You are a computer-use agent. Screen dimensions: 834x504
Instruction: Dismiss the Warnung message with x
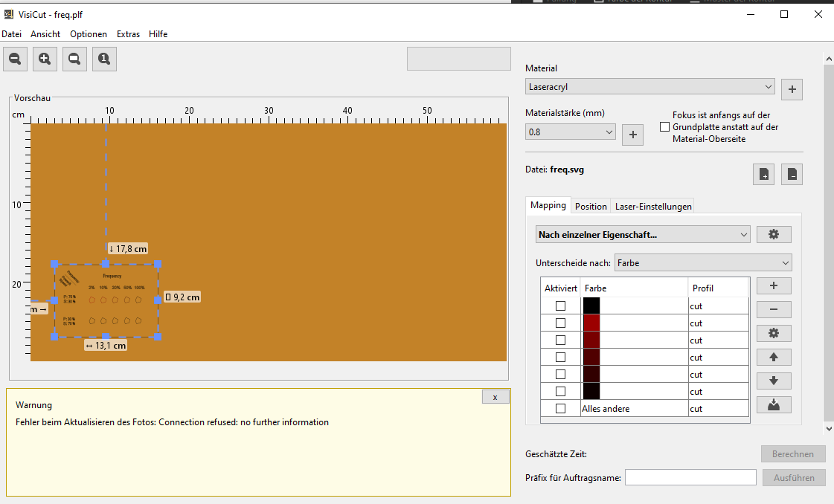(x=495, y=396)
